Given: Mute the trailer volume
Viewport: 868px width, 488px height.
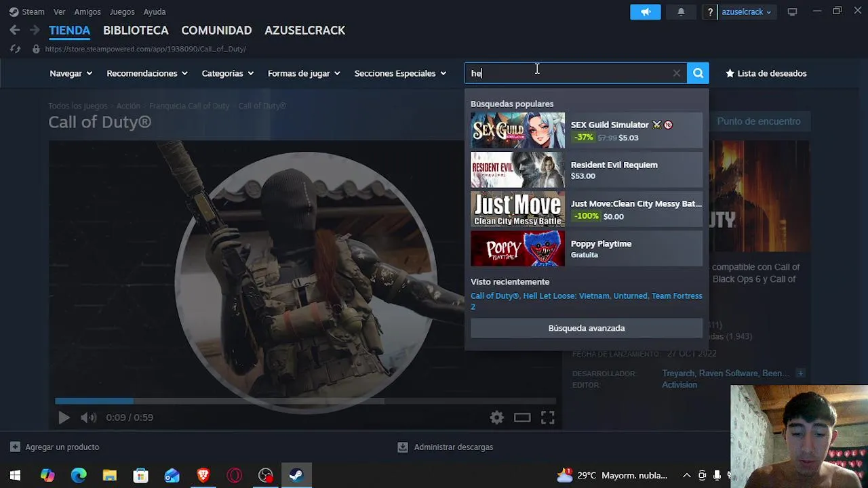Looking at the screenshot, I should click(89, 418).
